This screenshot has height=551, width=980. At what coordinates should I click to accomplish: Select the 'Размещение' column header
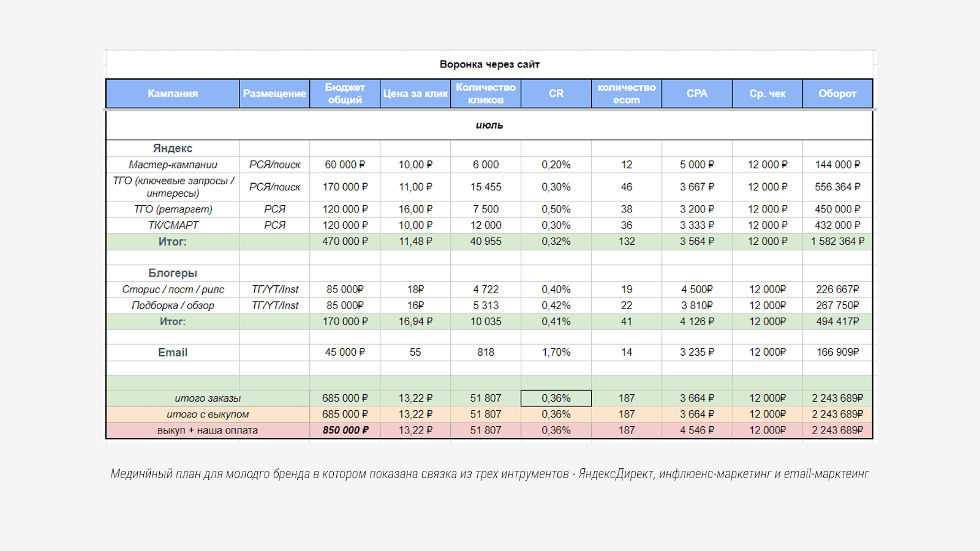(274, 94)
